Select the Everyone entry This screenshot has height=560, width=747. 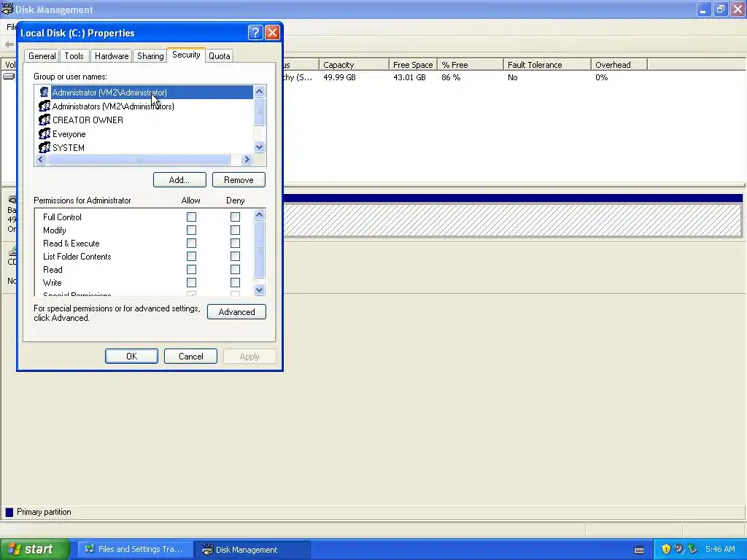click(x=69, y=134)
